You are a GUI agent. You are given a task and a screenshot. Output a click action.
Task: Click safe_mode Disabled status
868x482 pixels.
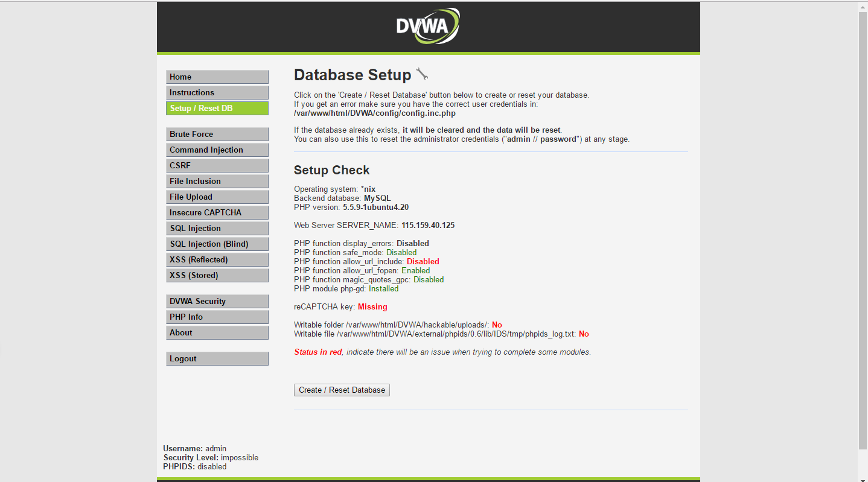(x=401, y=252)
